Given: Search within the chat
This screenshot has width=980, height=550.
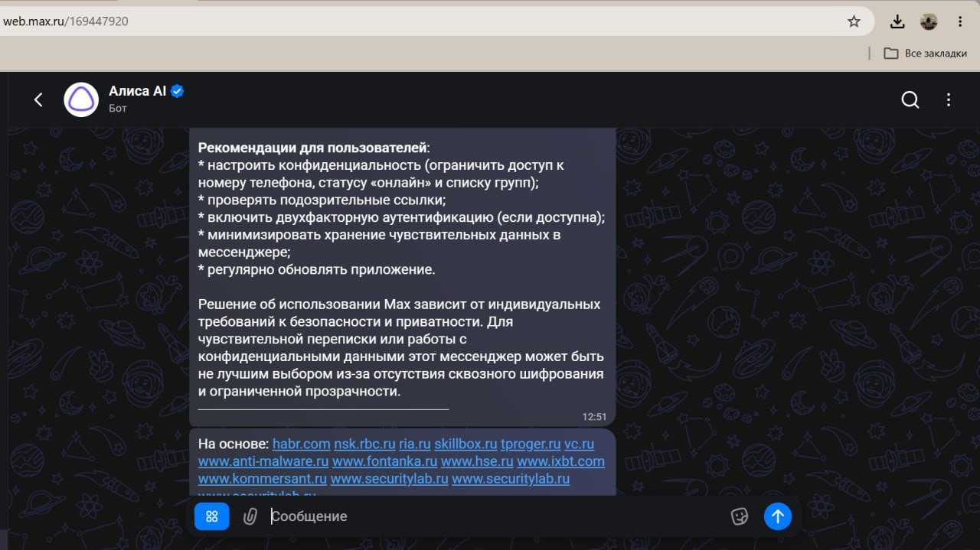Looking at the screenshot, I should pos(910,99).
